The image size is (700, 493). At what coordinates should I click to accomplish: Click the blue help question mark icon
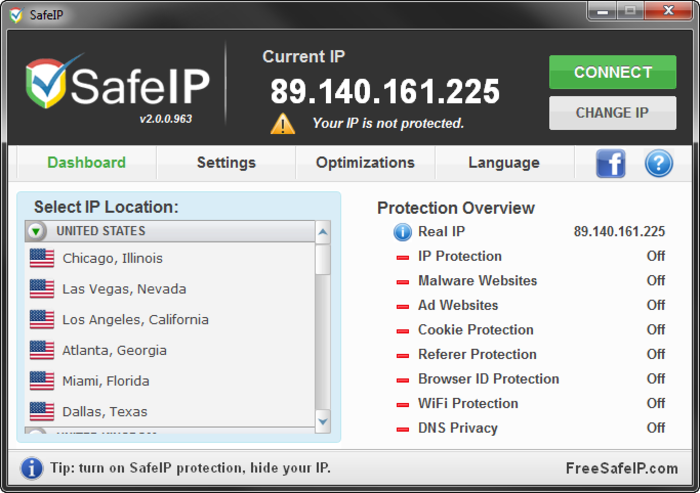659,163
